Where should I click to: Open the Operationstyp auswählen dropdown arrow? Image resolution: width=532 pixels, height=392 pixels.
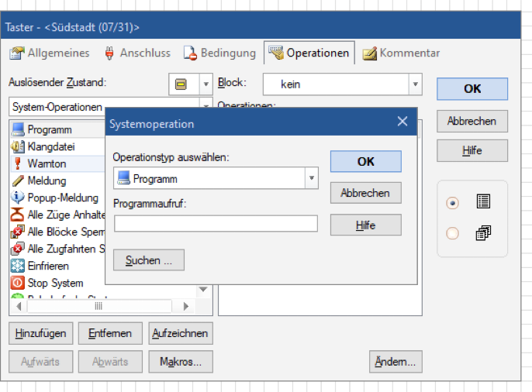(x=312, y=178)
